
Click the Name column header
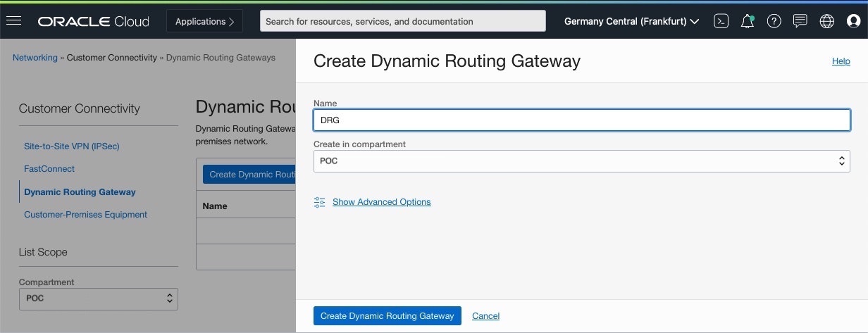pos(215,206)
